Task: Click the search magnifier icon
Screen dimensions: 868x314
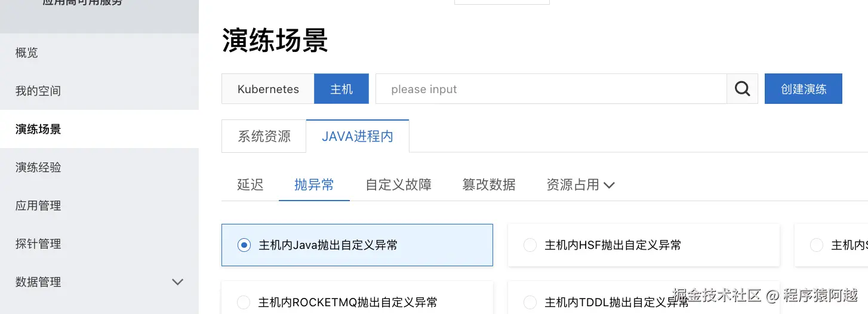Action: (742, 89)
